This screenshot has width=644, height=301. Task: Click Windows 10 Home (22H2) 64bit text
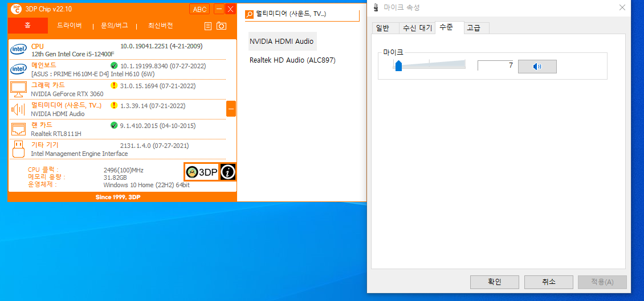click(x=146, y=185)
